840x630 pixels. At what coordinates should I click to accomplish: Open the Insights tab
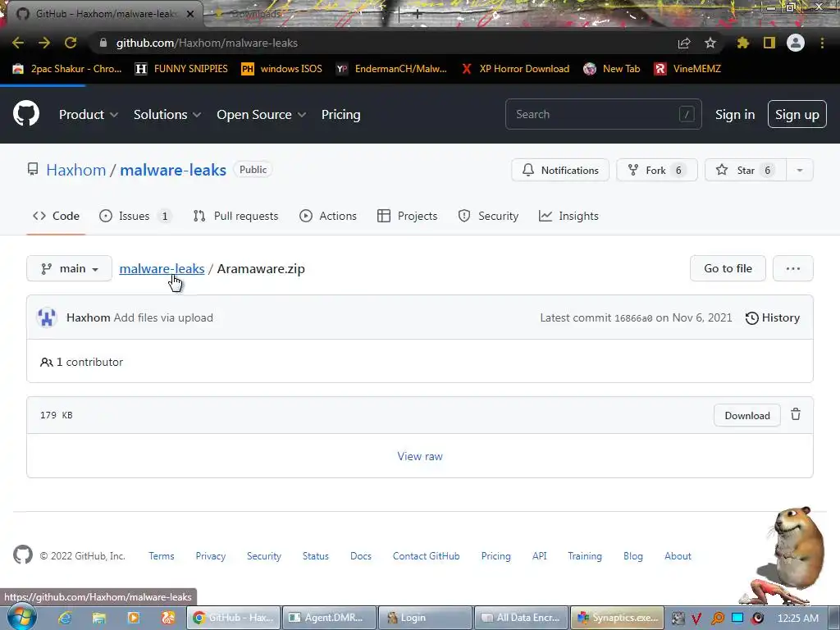tap(568, 216)
